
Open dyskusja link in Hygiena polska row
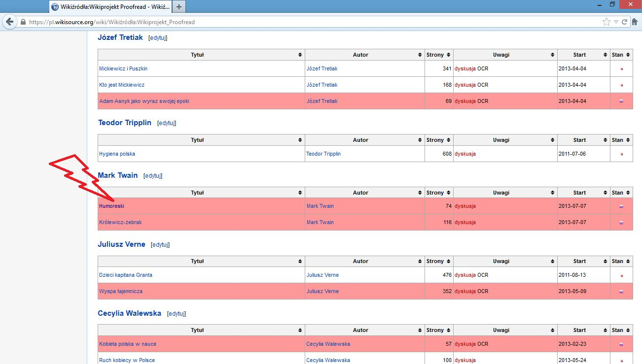tap(465, 154)
